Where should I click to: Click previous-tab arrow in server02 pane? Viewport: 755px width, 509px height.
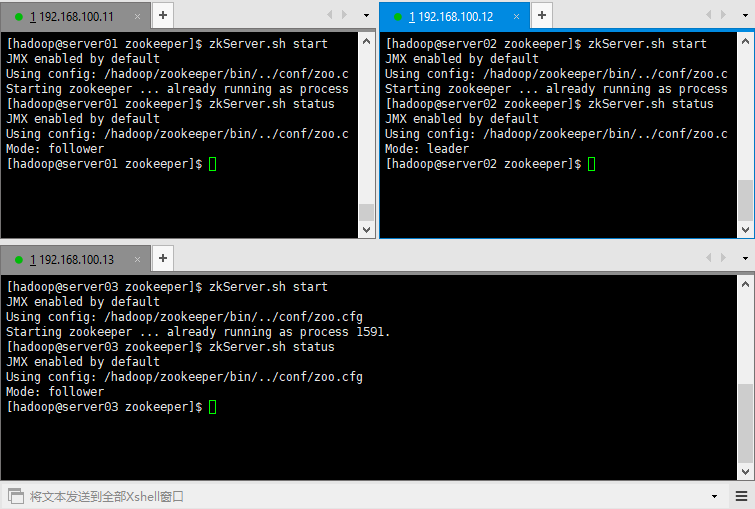click(709, 15)
